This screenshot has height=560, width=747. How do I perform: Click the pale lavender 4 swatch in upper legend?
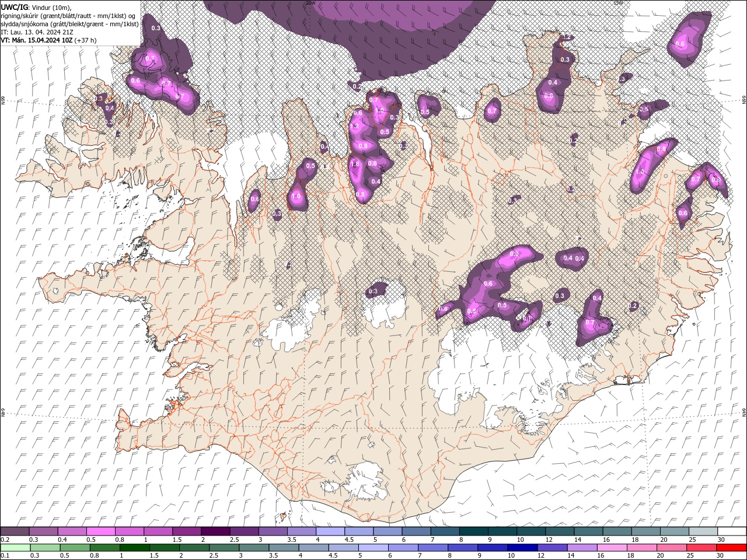330,531
